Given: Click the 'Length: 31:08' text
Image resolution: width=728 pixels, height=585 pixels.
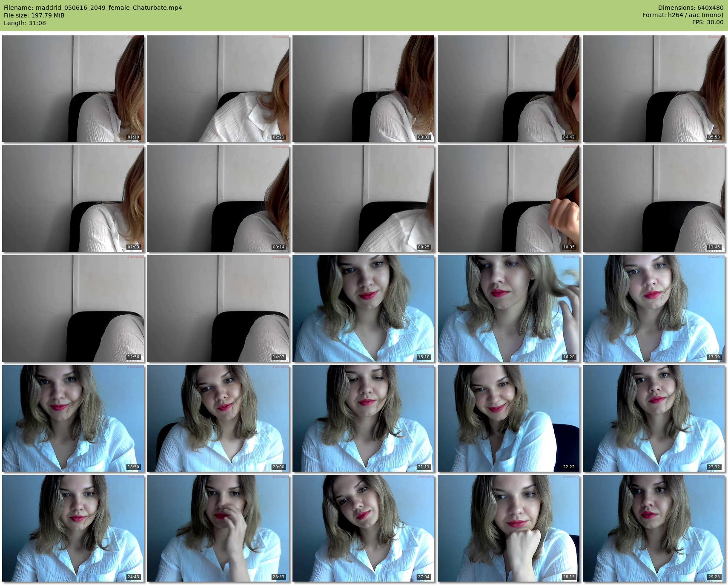Looking at the screenshot, I should pos(25,23).
